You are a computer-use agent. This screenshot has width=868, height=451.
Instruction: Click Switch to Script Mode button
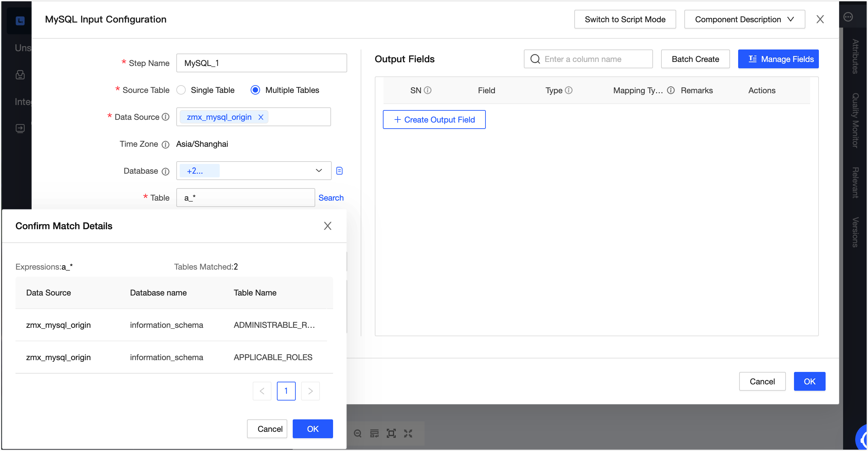click(x=625, y=19)
